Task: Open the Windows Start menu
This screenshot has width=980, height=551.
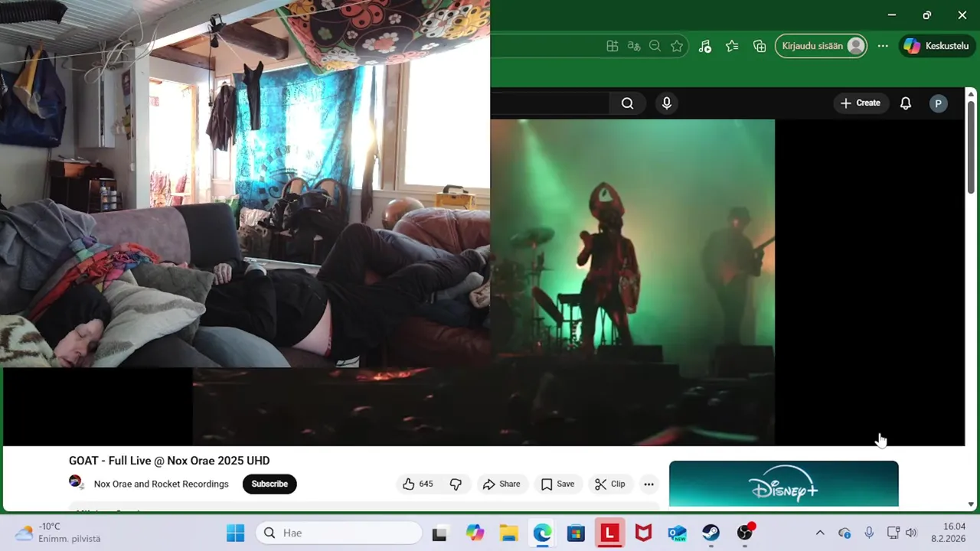Action: [235, 533]
